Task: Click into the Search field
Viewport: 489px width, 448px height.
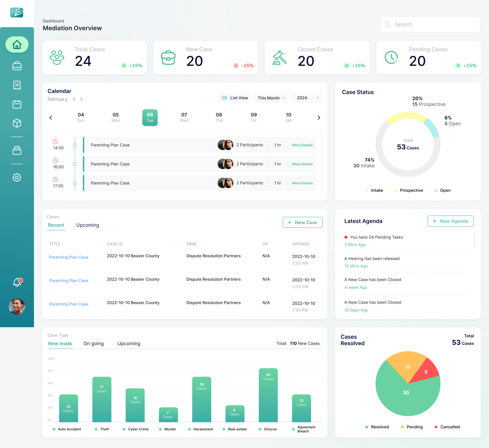Action: pos(430,24)
